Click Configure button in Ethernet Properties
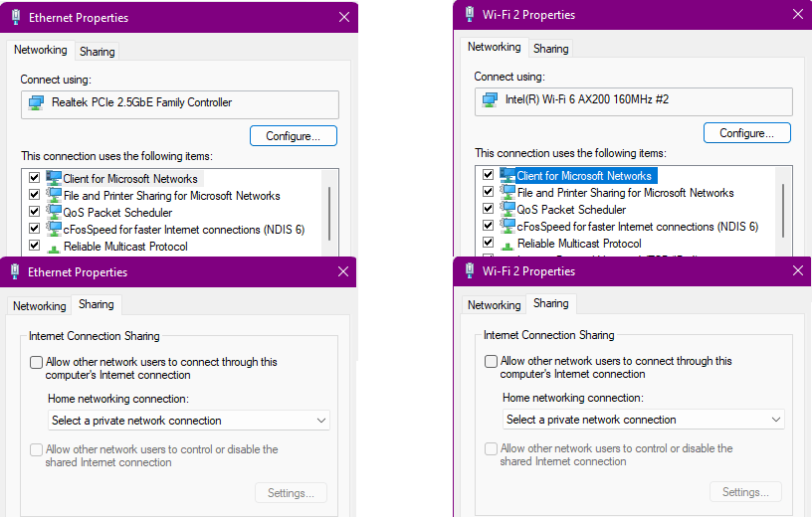The width and height of the screenshot is (812, 517). 294,136
